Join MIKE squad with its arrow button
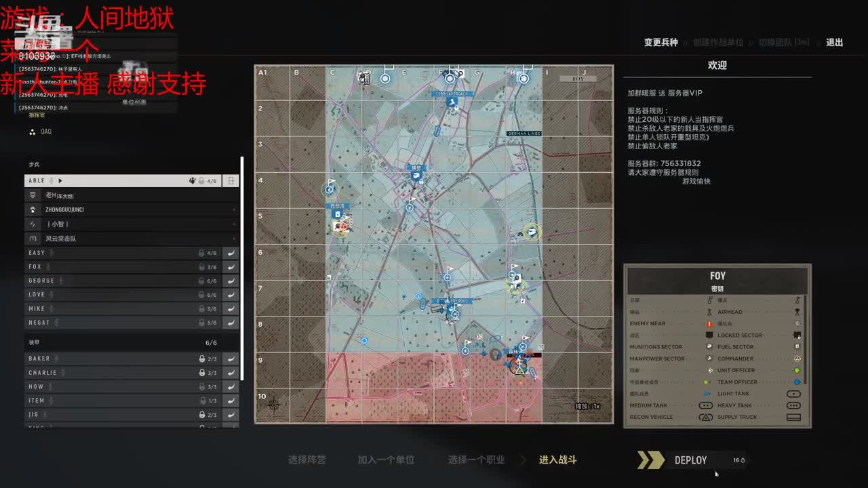This screenshot has width=868, height=488. pos(231,309)
